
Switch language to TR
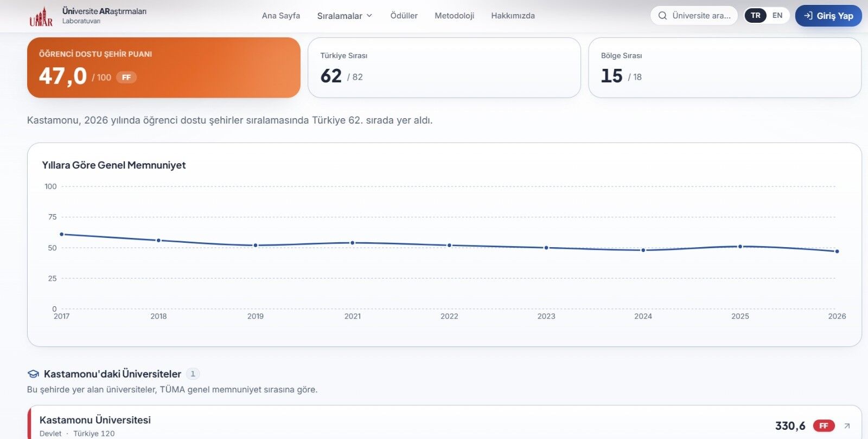click(x=756, y=16)
